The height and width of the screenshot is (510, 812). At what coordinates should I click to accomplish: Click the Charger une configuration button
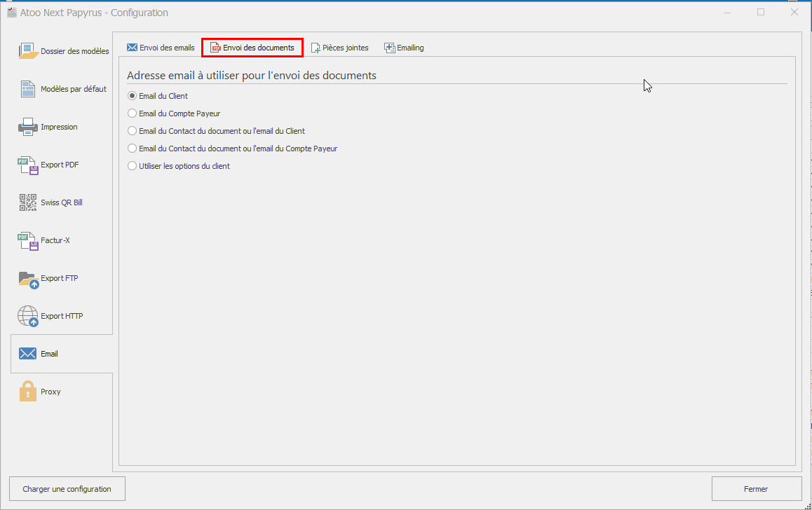67,489
